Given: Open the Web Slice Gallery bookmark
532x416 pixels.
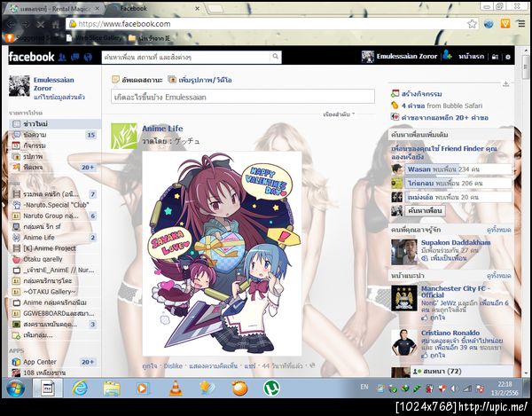Looking at the screenshot, I should point(95,38).
